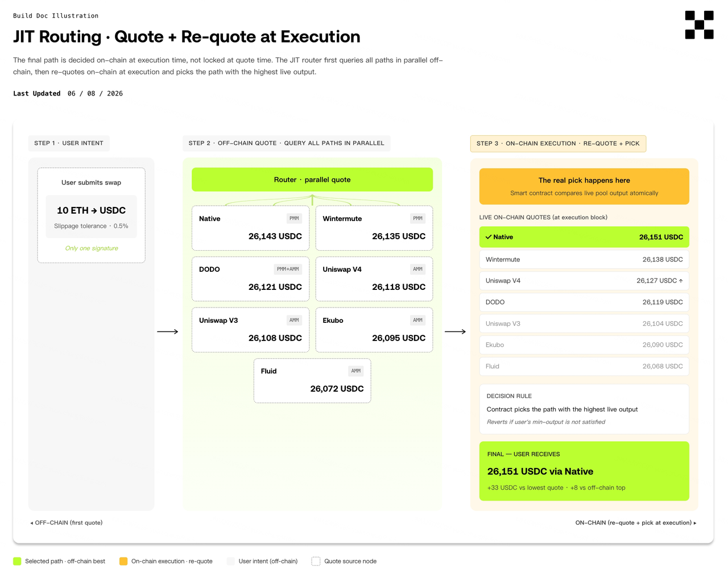Click the up arrow next to Uniswap V4 quote
Image resolution: width=728 pixels, height=569 pixels.
(681, 281)
